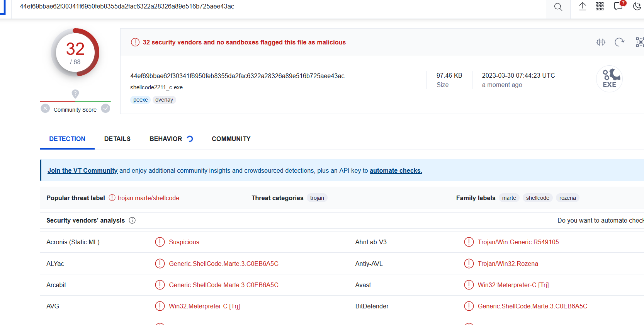This screenshot has height=325, width=644.
Task: Click the EXE file type icon
Action: point(609,79)
